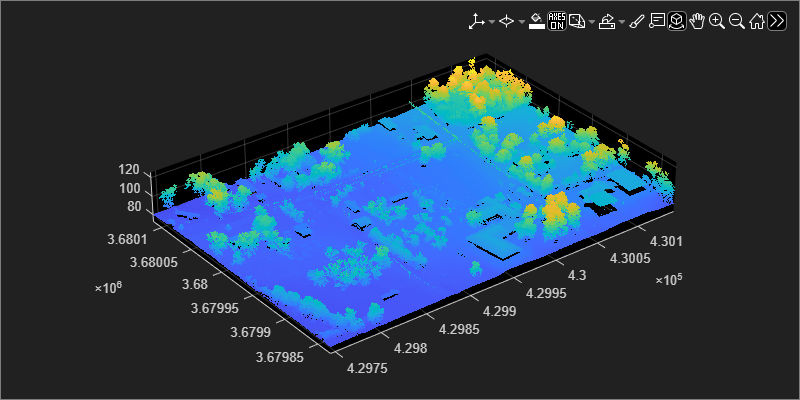This screenshot has width=800, height=400.
Task: Open the view plane dropdown arrow
Action: coord(592,22)
